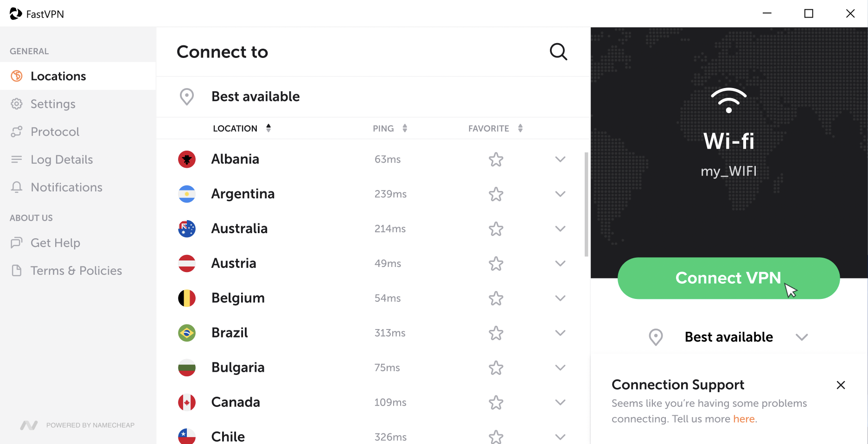Image resolution: width=868 pixels, height=444 pixels.
Task: Favorite Canada using its star
Action: [496, 403]
